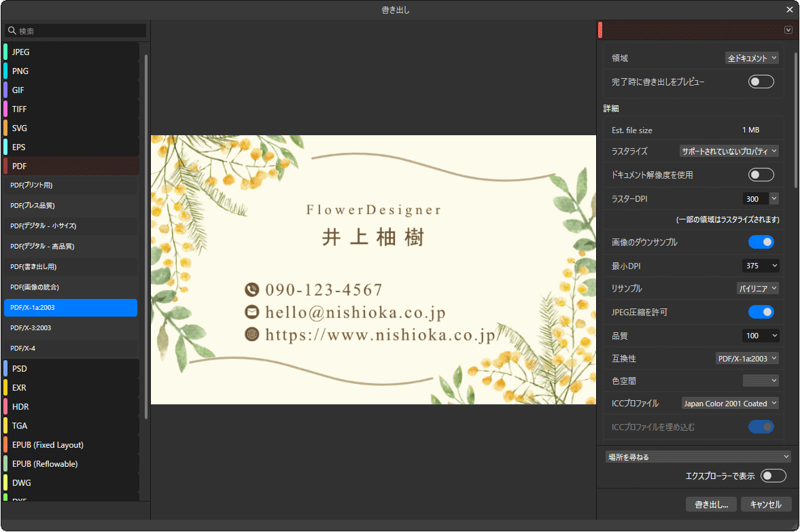Select the SVG format icon

point(5,128)
